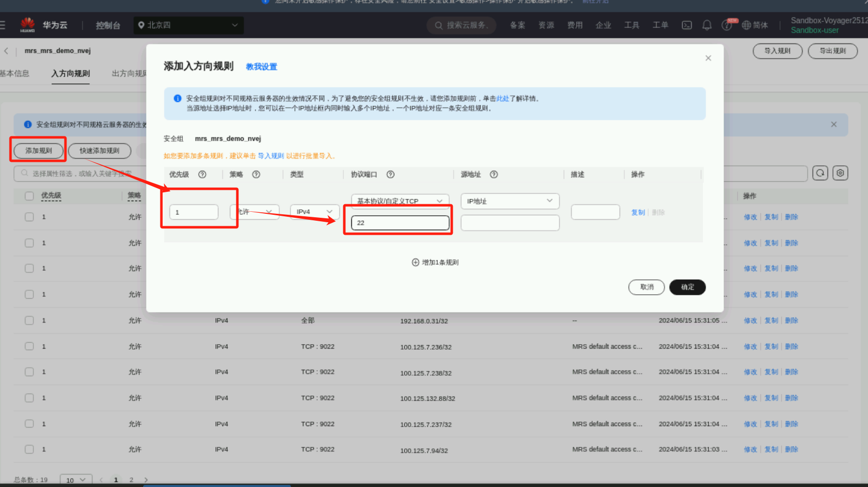
Task: Click the description field in the dialog
Action: [595, 212]
